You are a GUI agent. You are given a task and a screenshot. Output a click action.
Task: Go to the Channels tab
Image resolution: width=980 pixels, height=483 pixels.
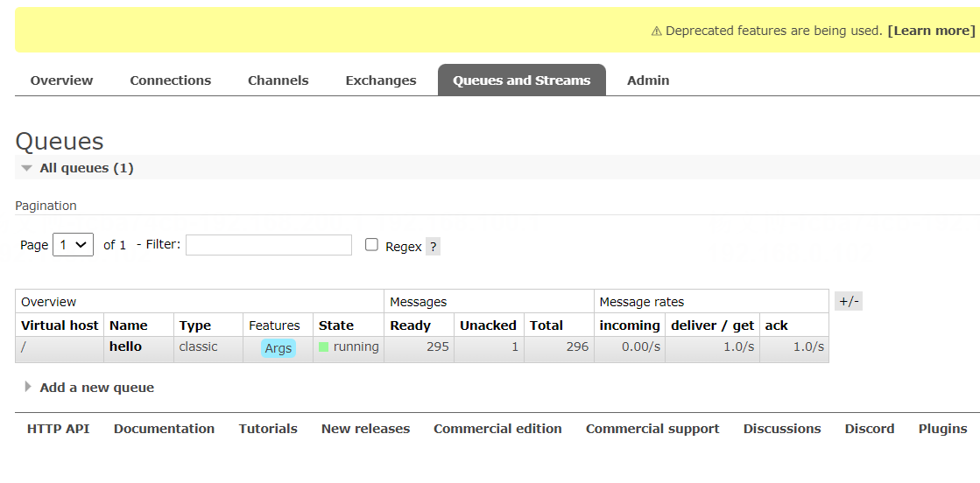click(278, 80)
